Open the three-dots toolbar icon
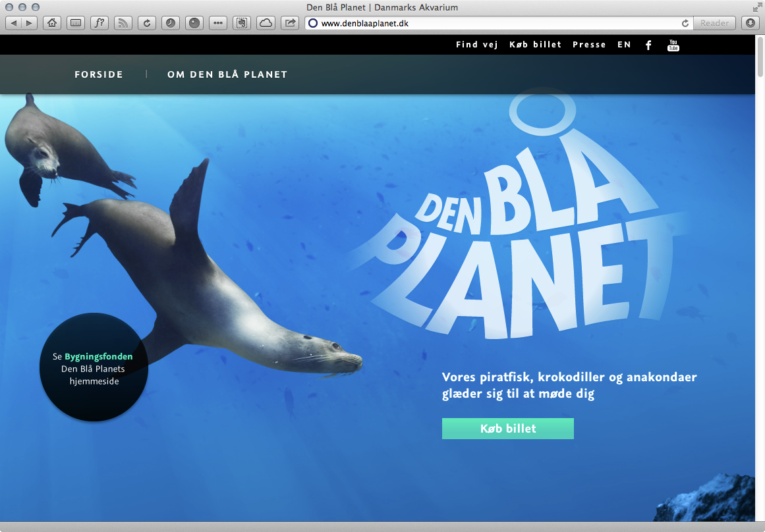Image resolution: width=765 pixels, height=532 pixels. coord(218,23)
